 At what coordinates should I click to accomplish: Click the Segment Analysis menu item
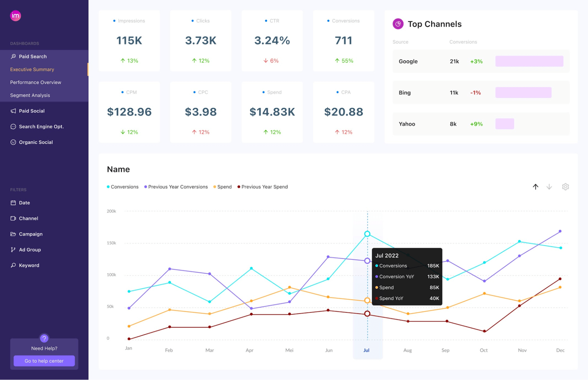[30, 95]
